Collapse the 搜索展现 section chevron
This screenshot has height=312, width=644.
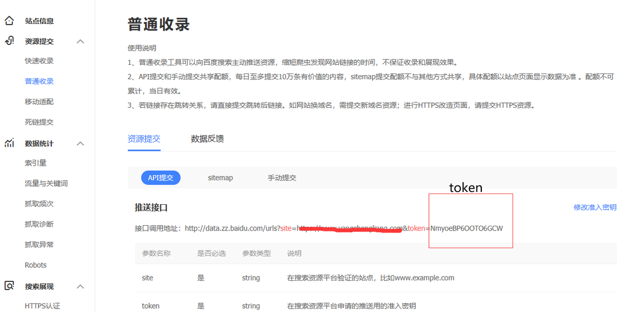point(80,286)
